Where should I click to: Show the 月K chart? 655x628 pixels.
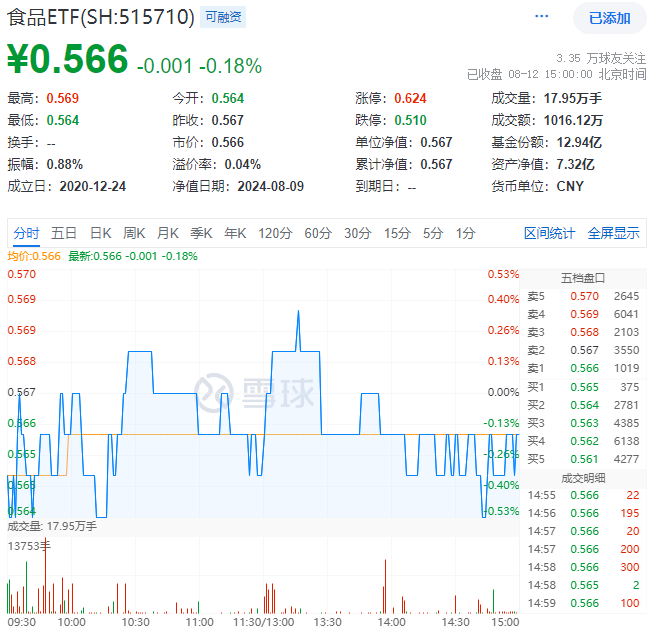167,233
